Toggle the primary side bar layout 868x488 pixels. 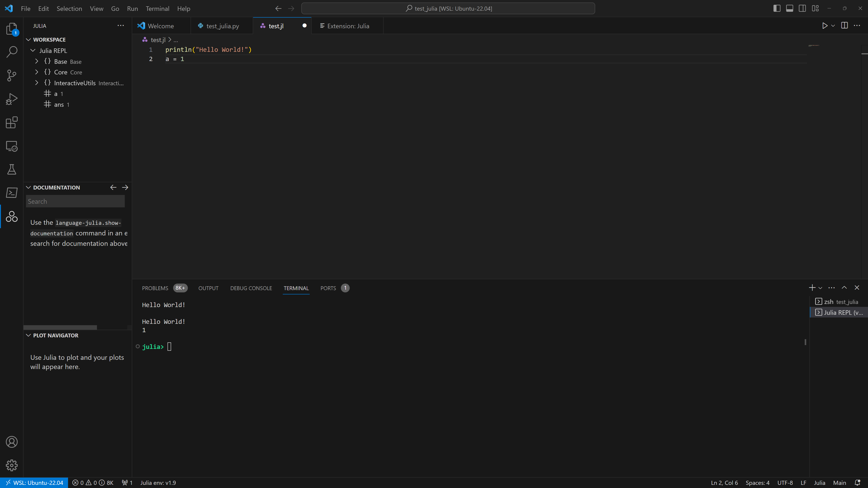click(777, 8)
